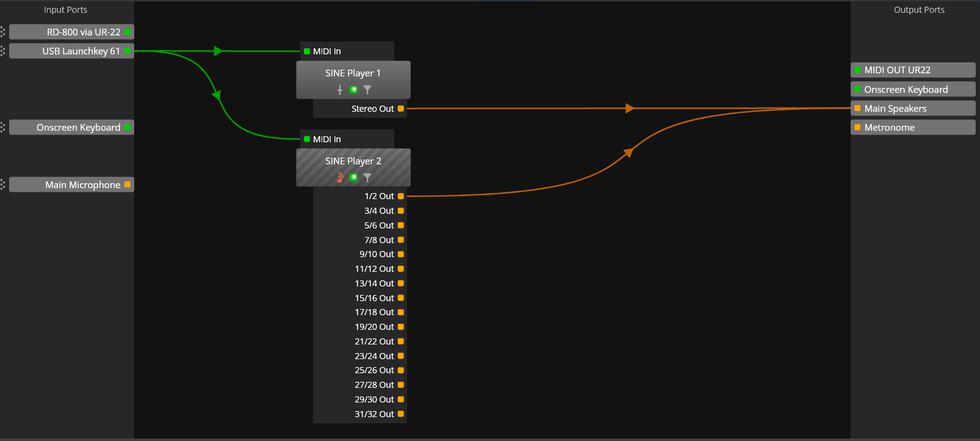Click the orange 13/14 Out port square
This screenshot has width=980, height=441.
tap(401, 283)
